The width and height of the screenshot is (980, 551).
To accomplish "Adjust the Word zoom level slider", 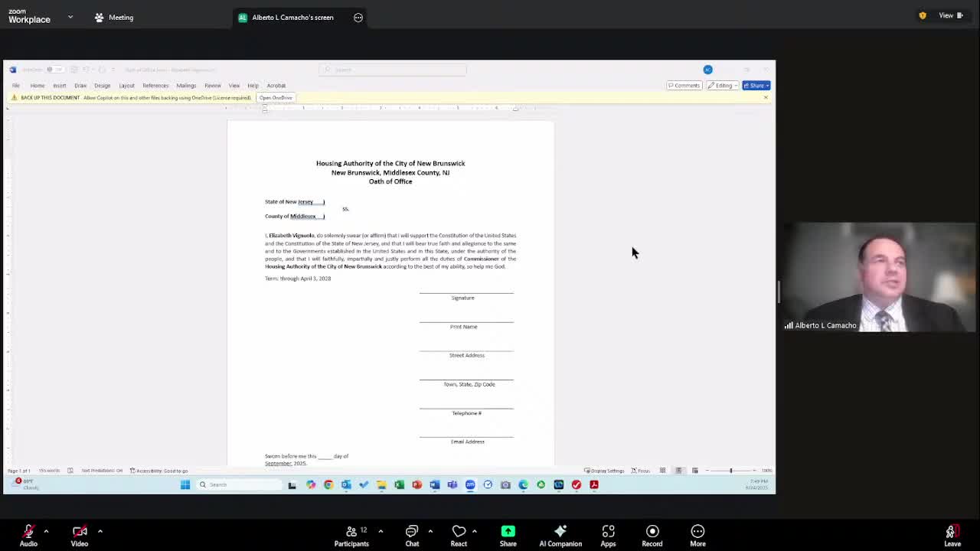I will click(730, 471).
